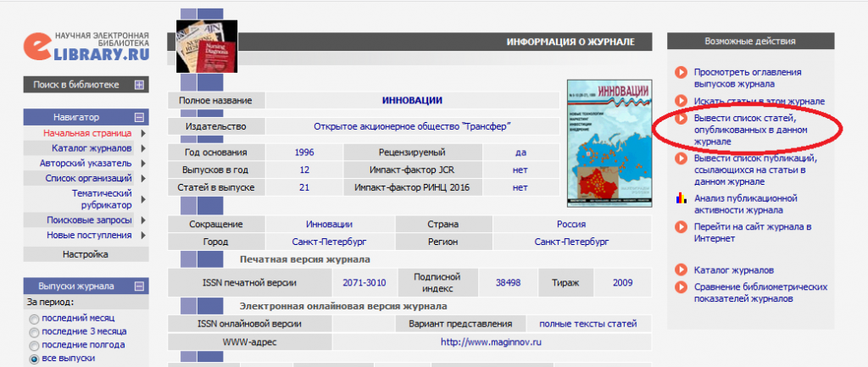Collapse the 'Выпуски журнала' panel
868x367 pixels.
coord(139,286)
